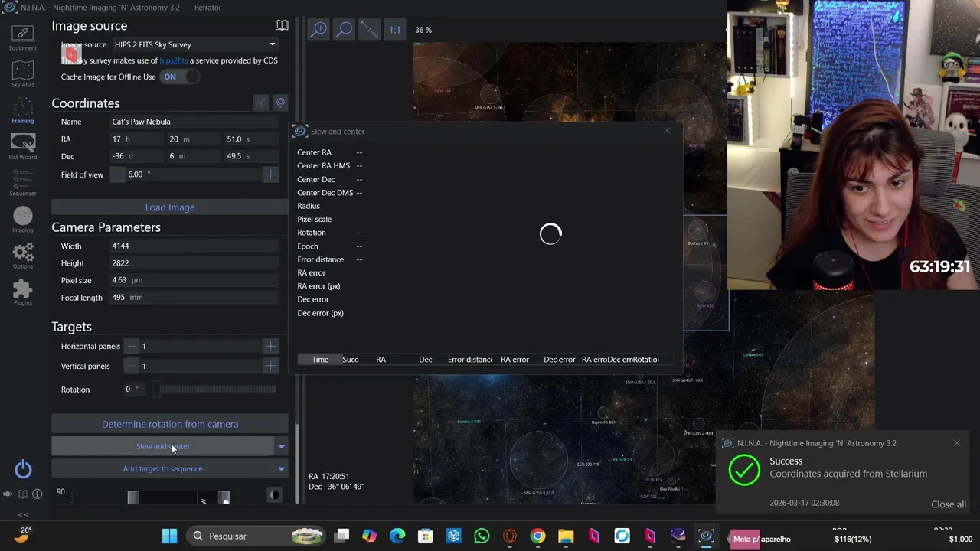Open the Image source dropdown
The image size is (980, 551).
coord(194,44)
